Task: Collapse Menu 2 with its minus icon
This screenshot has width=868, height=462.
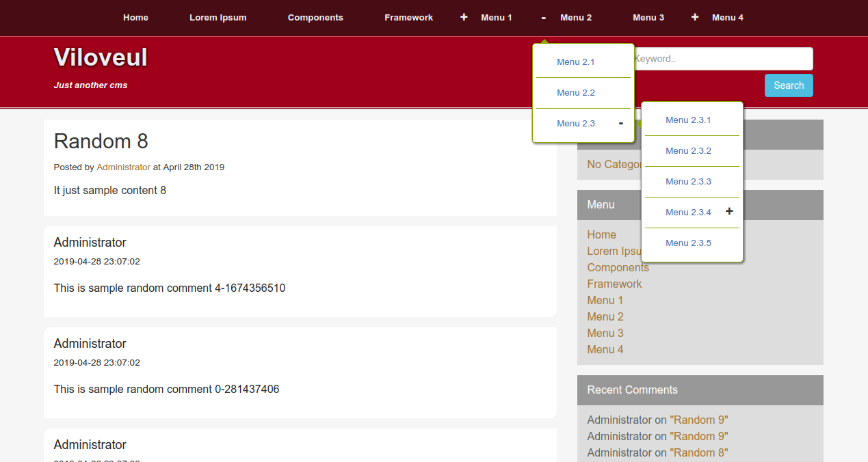Action: (543, 18)
